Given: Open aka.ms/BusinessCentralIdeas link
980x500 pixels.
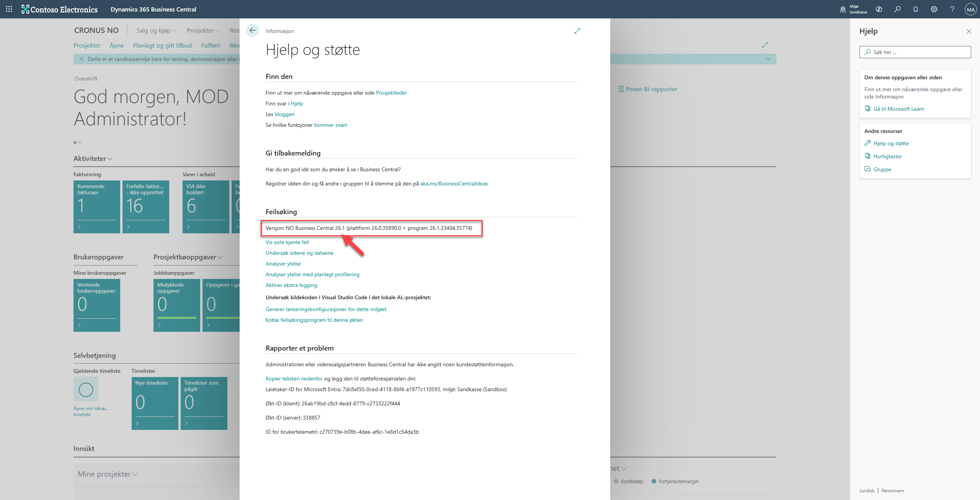Looking at the screenshot, I should click(454, 184).
